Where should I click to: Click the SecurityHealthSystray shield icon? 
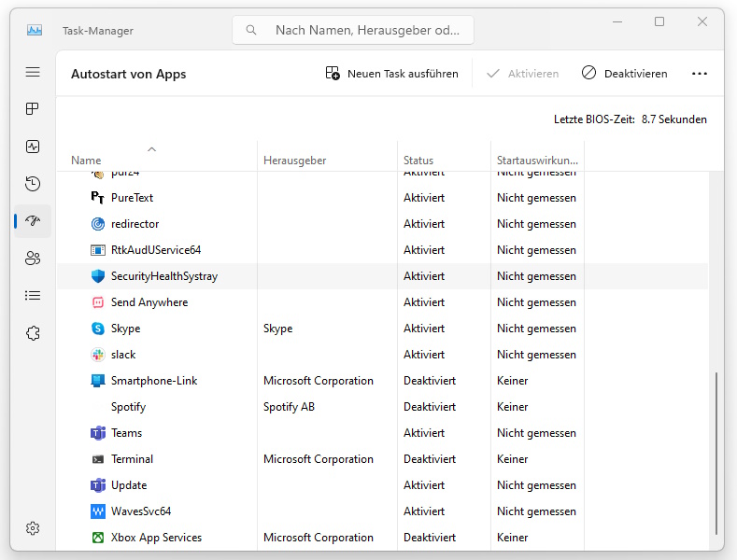[98, 276]
